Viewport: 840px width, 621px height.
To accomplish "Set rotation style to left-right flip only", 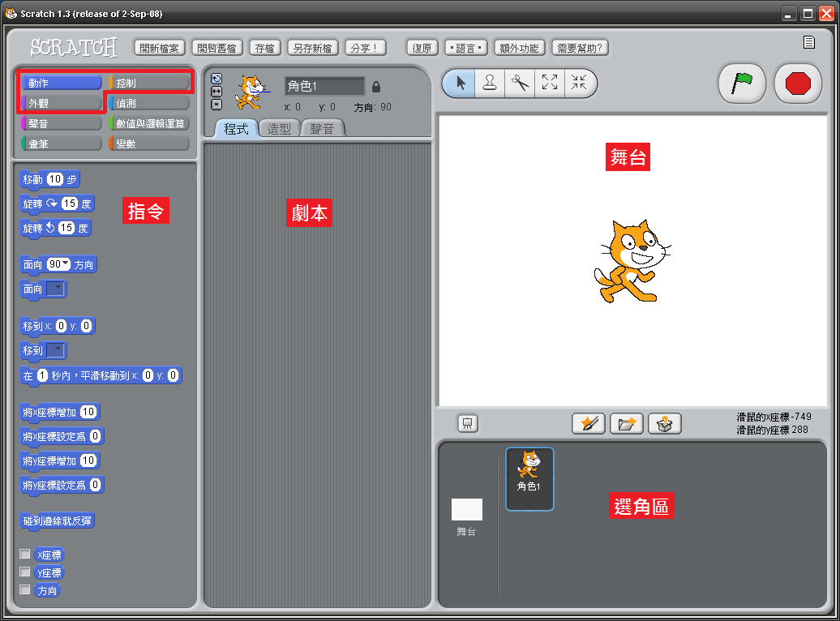I will [216, 92].
